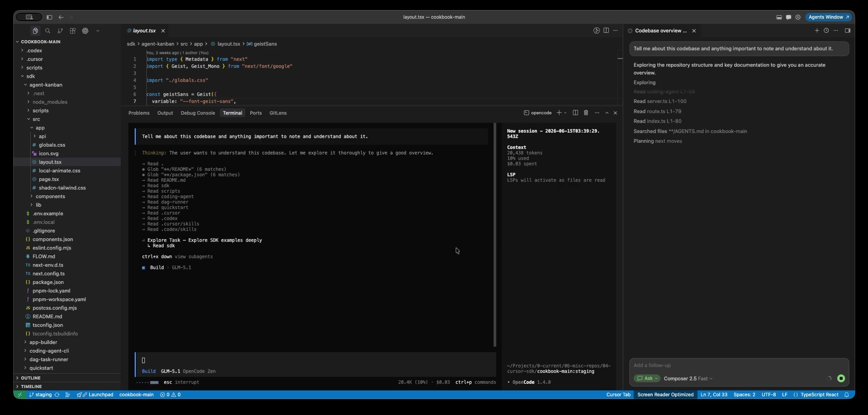This screenshot has width=868, height=415.
Task: Split the terminal
Action: point(575,113)
